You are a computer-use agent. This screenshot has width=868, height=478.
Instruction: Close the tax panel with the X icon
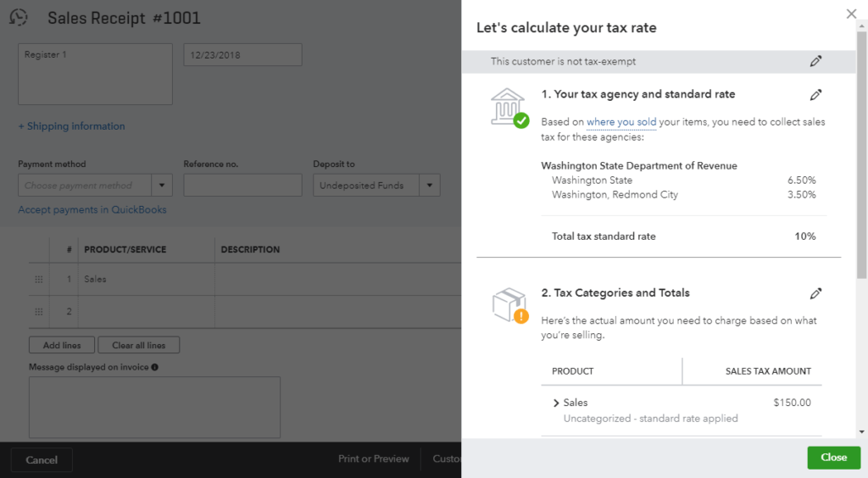pos(851,14)
